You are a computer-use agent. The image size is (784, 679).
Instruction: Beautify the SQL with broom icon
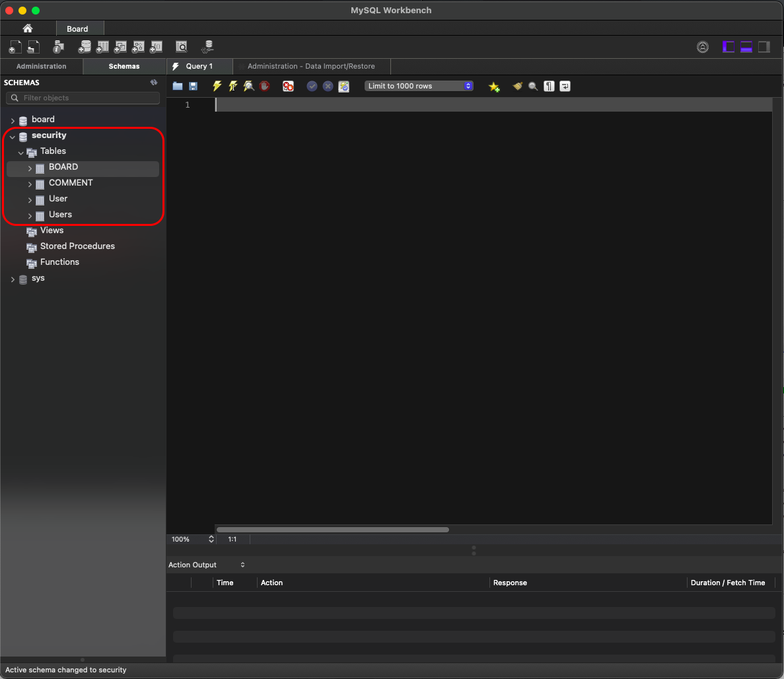pos(518,86)
